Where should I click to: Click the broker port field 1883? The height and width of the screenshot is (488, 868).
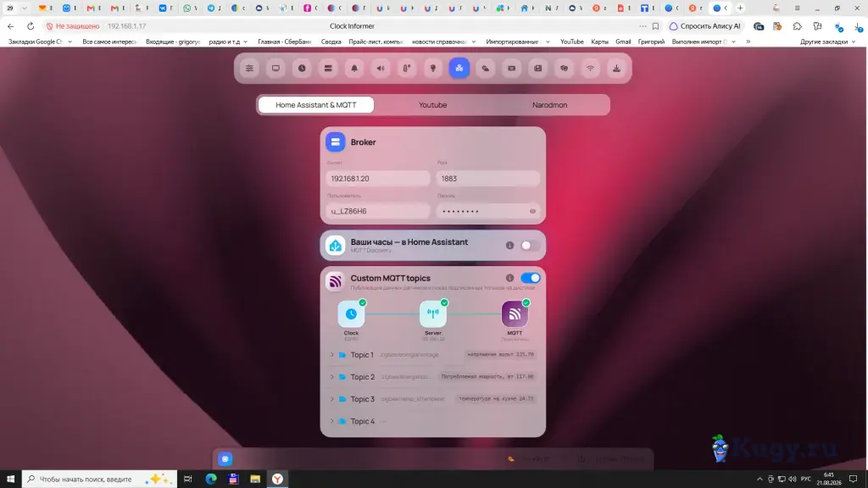487,179
